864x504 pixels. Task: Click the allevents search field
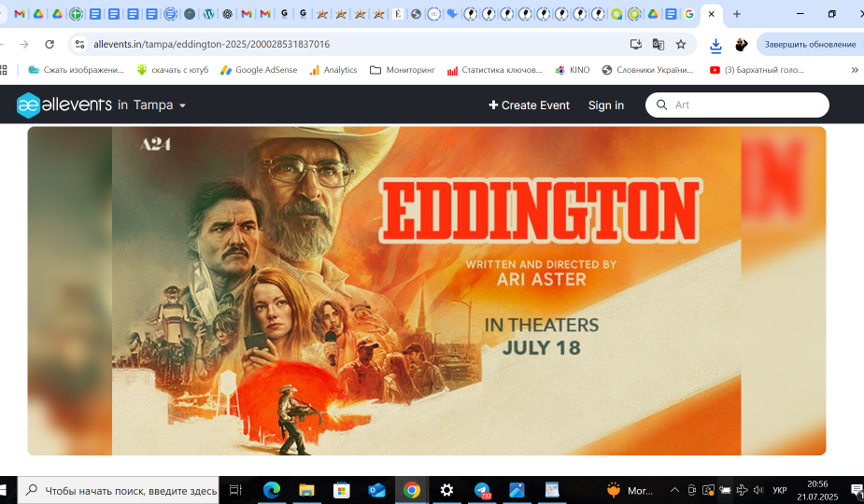737,105
